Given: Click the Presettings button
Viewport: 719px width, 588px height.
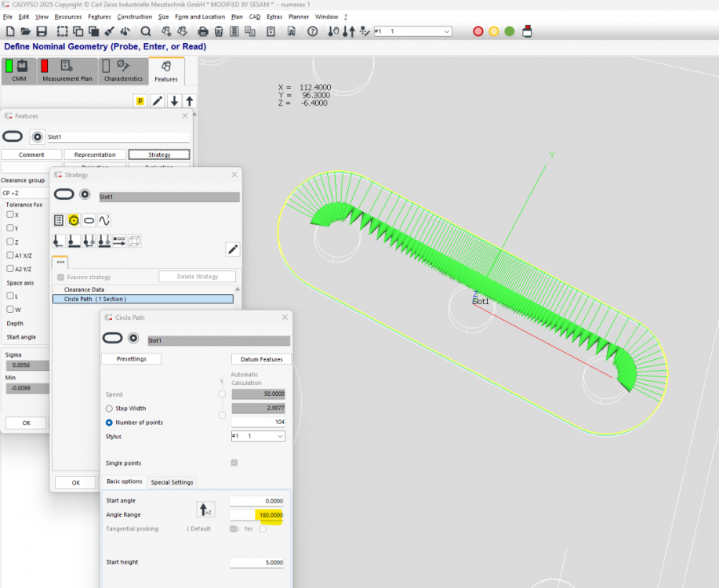Looking at the screenshot, I should point(131,359).
